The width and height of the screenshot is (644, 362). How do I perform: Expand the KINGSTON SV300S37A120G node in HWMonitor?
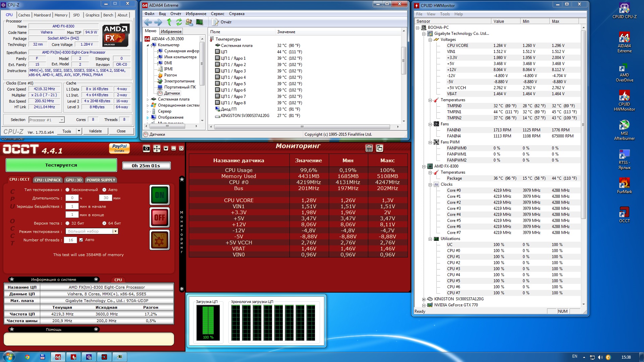pyautogui.click(x=424, y=299)
